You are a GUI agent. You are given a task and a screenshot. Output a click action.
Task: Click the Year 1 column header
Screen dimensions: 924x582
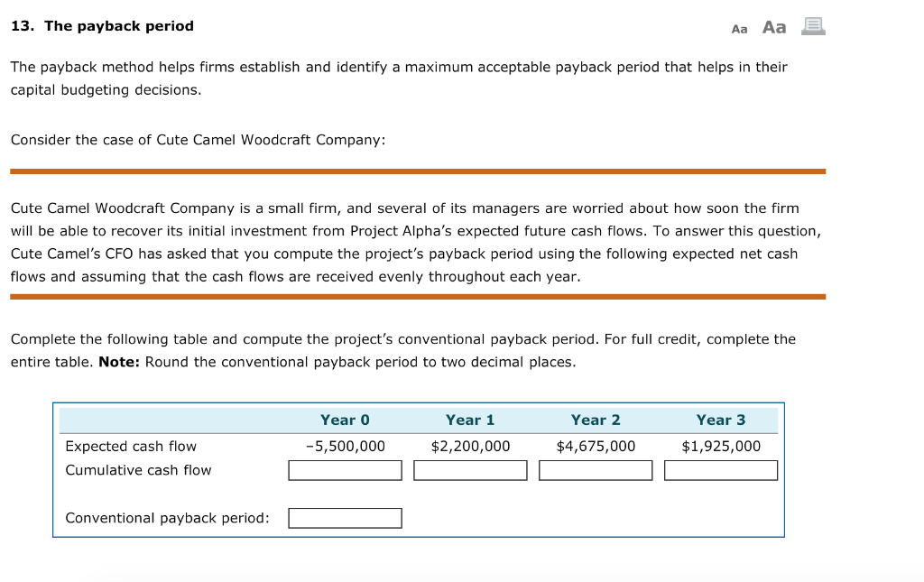coord(470,419)
